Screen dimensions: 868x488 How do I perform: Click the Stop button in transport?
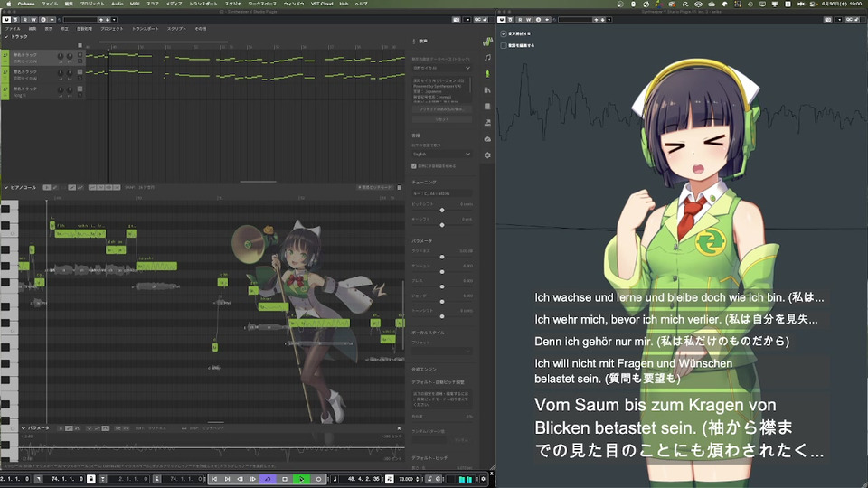pyautogui.click(x=285, y=479)
